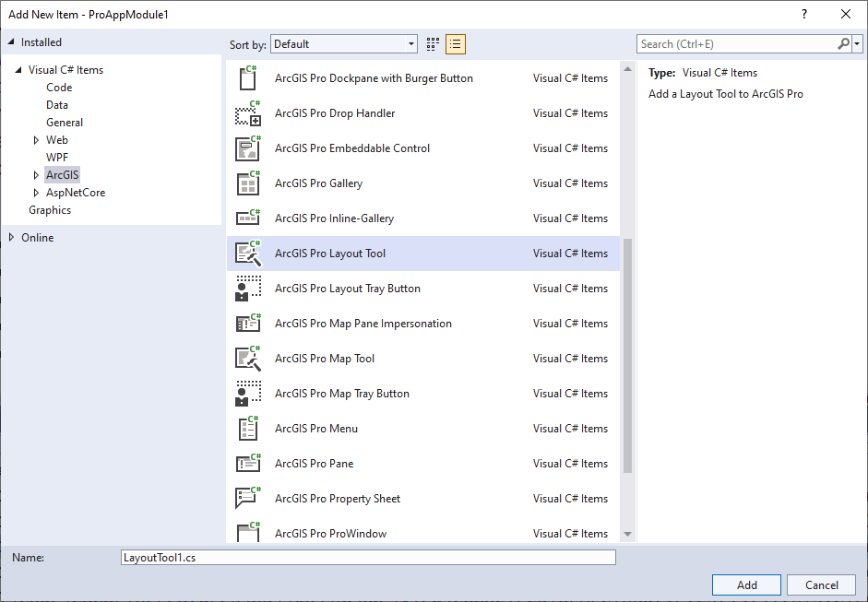Screen dimensions: 868x602
Task: Switch to list view layout
Action: pyautogui.click(x=455, y=43)
